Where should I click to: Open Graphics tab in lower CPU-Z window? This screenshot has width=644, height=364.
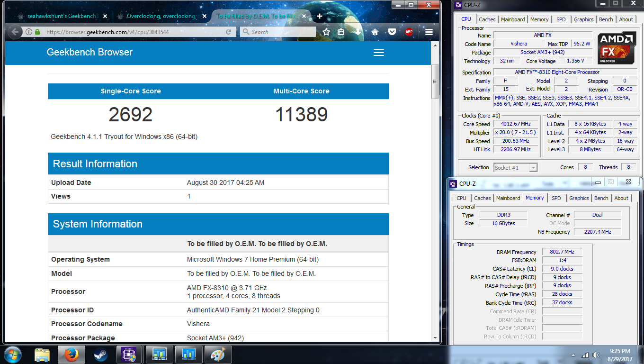point(579,198)
